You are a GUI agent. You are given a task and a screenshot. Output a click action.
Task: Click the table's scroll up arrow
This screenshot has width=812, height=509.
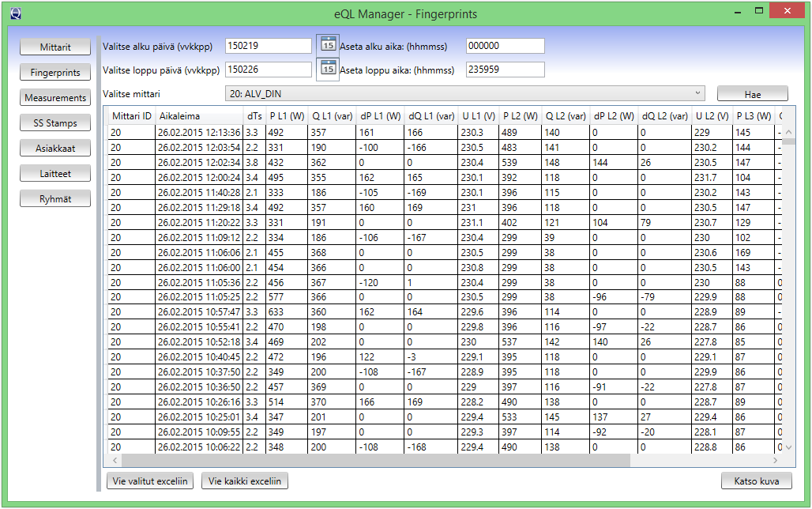788,132
